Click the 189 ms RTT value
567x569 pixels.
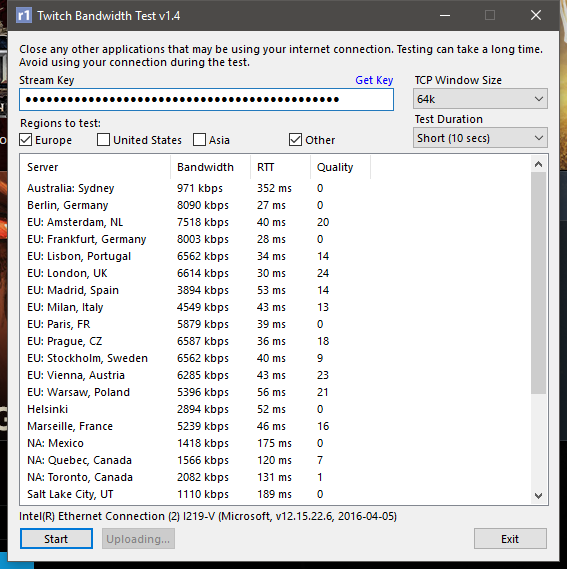(274, 494)
